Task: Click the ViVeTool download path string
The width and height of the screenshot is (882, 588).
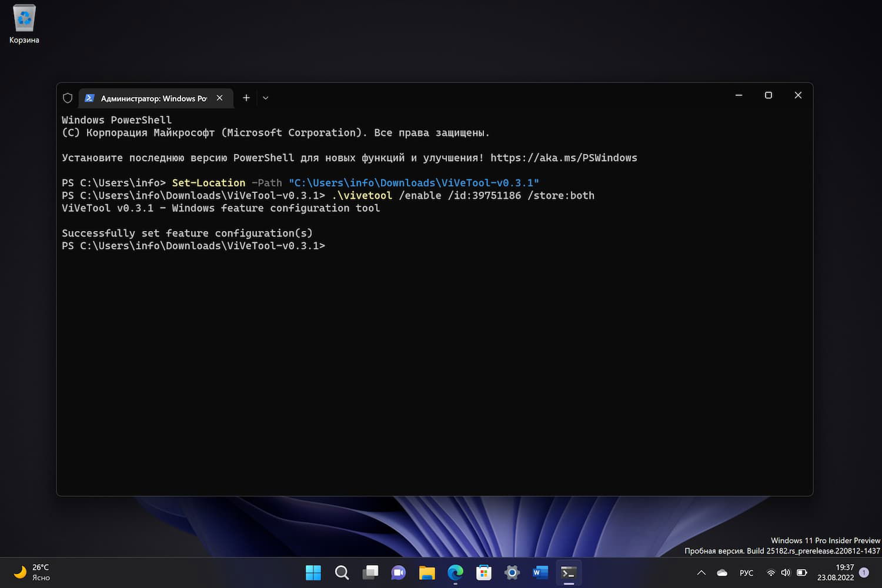Action: 414,183
